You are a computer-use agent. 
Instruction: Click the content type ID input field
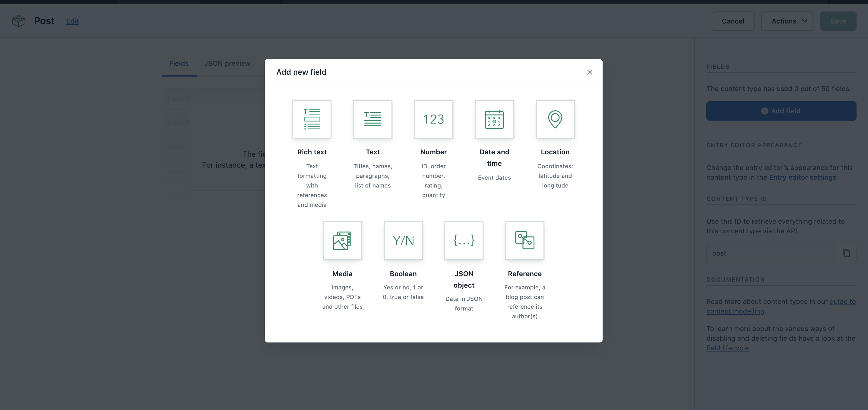pos(771,253)
